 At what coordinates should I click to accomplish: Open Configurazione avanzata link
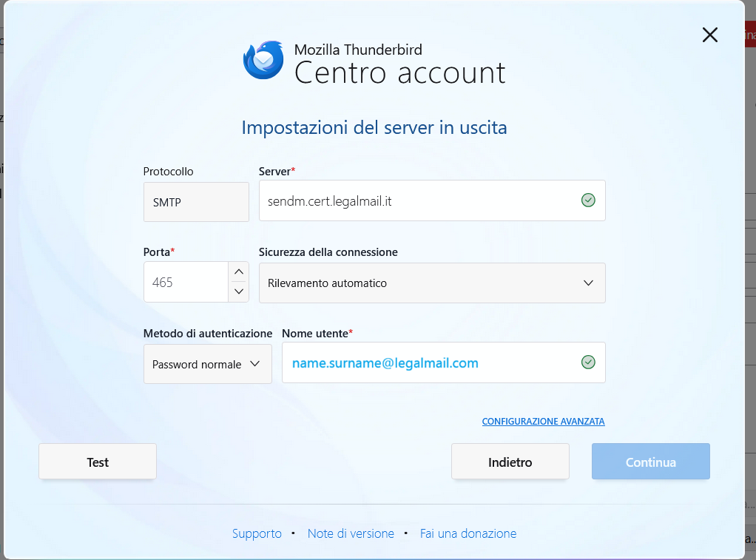543,422
